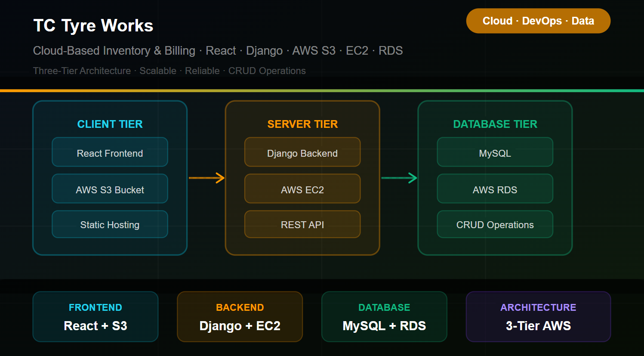The width and height of the screenshot is (644, 356).
Task: Click the React Frontend box
Action: 110,152
